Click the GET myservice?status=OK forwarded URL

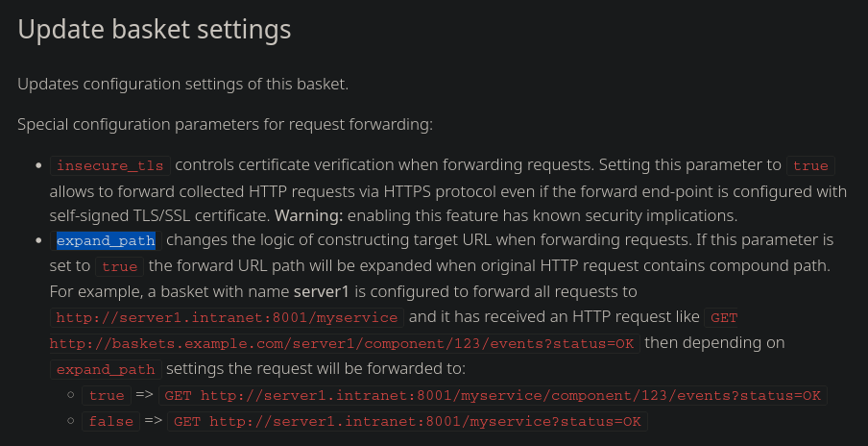[x=407, y=421]
